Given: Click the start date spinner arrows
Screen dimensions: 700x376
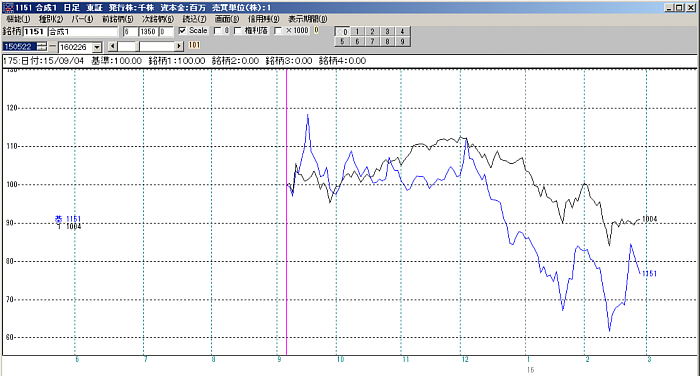Looking at the screenshot, I should 42,46.
